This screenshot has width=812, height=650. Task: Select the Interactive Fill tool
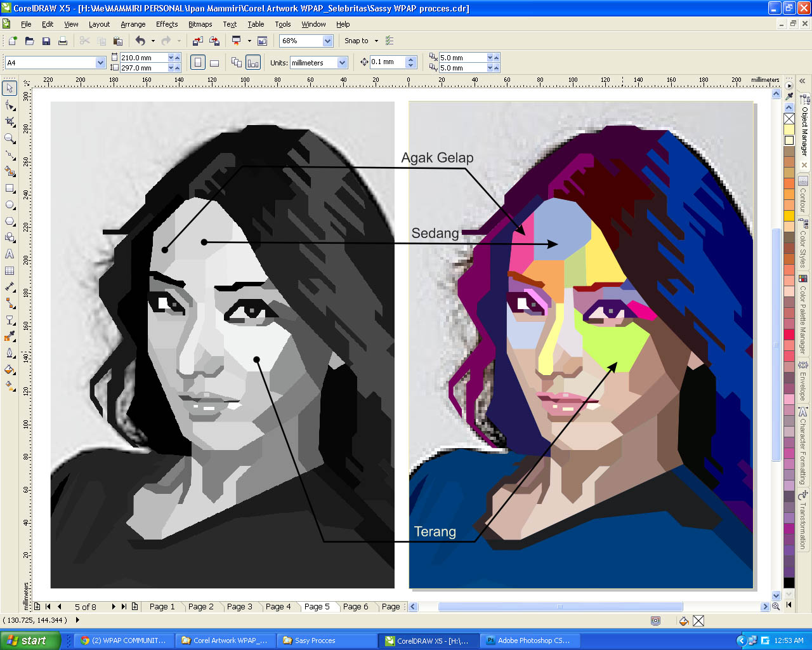pyautogui.click(x=10, y=386)
